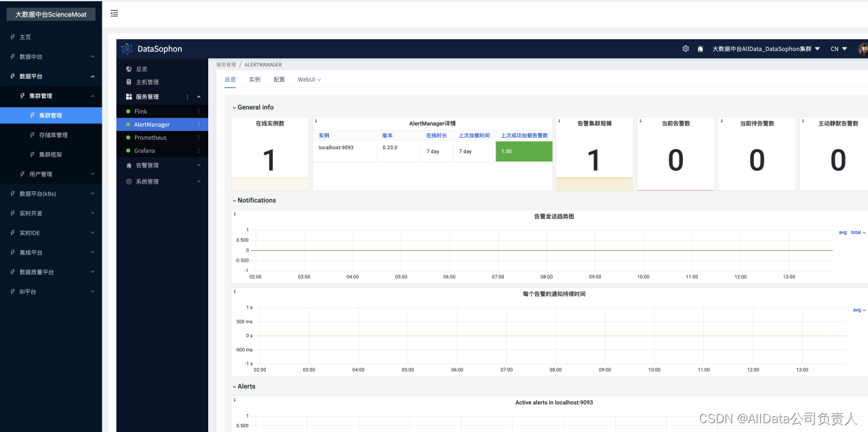Click the localhost:9093 table cell
The height and width of the screenshot is (432, 868).
pos(345,151)
